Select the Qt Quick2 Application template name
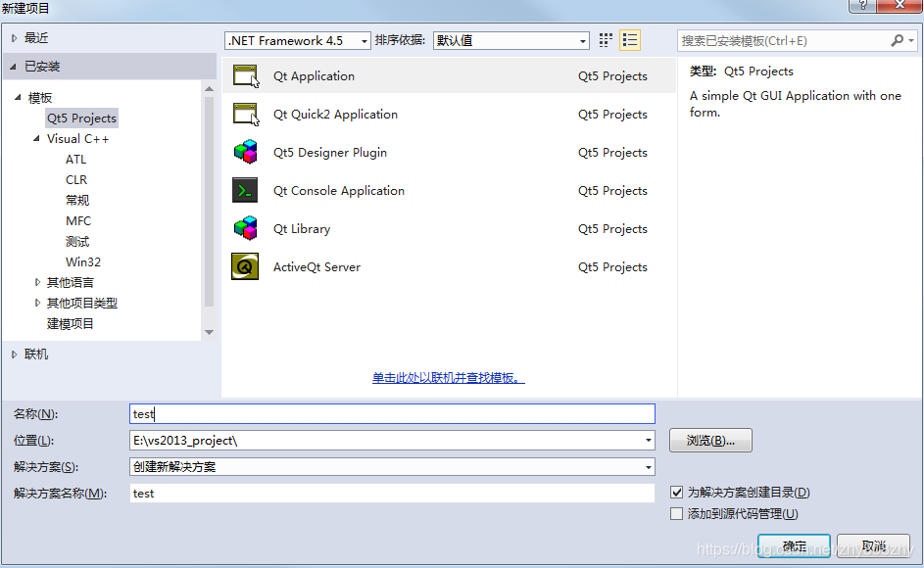Viewport: 924px width, 568px height. pyautogui.click(x=335, y=115)
